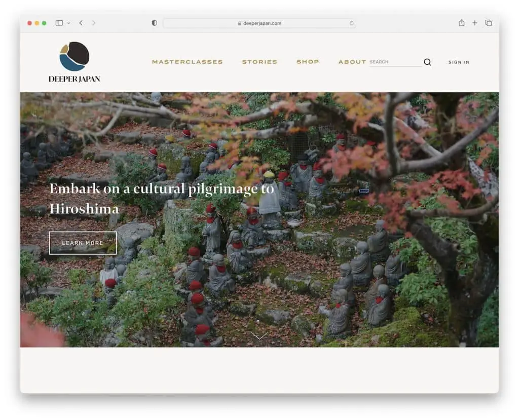Open the Masterclasses menu
519x420 pixels.
click(x=188, y=62)
